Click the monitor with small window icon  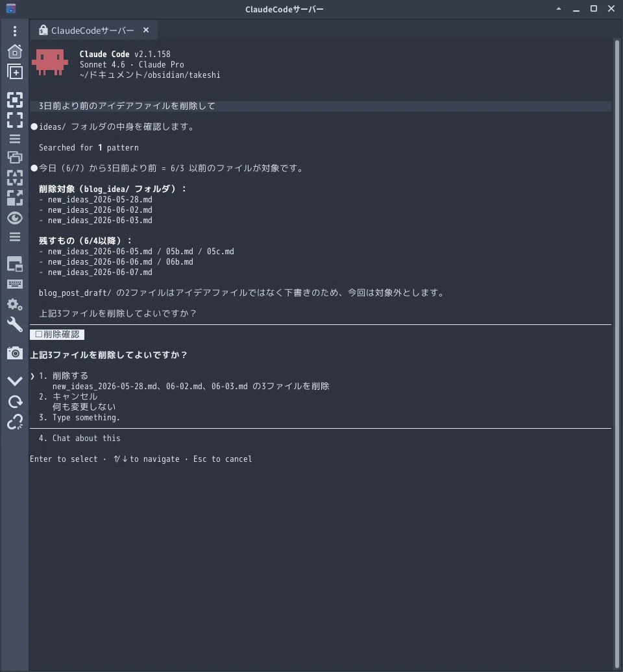pos(14,265)
